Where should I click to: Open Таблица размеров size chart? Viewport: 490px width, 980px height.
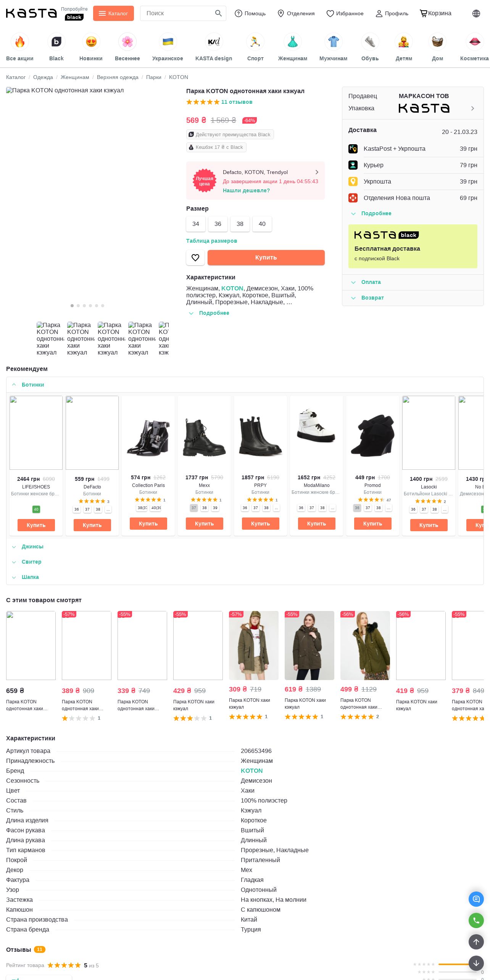pyautogui.click(x=211, y=241)
